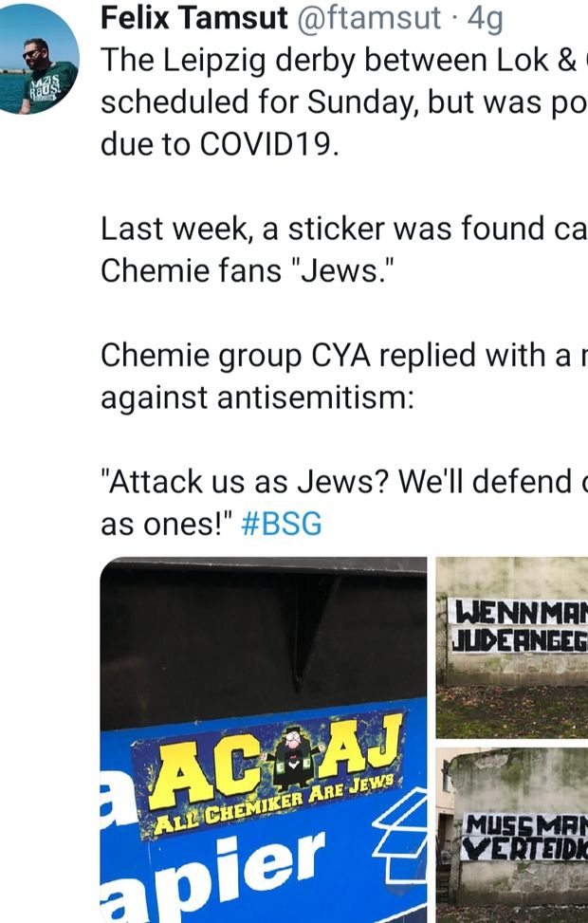Image resolution: width=588 pixels, height=923 pixels.
Task: Open the MUSS MAN graffiti photo
Action: point(512,835)
